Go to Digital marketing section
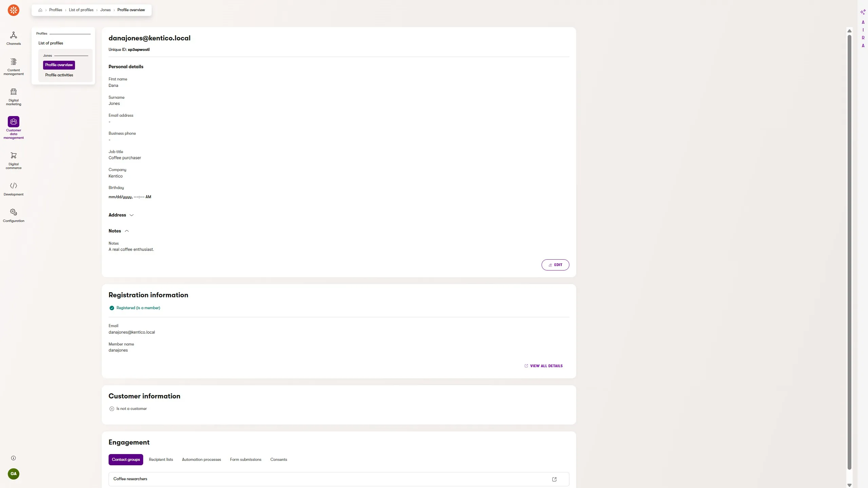868x488 pixels. 14,92
